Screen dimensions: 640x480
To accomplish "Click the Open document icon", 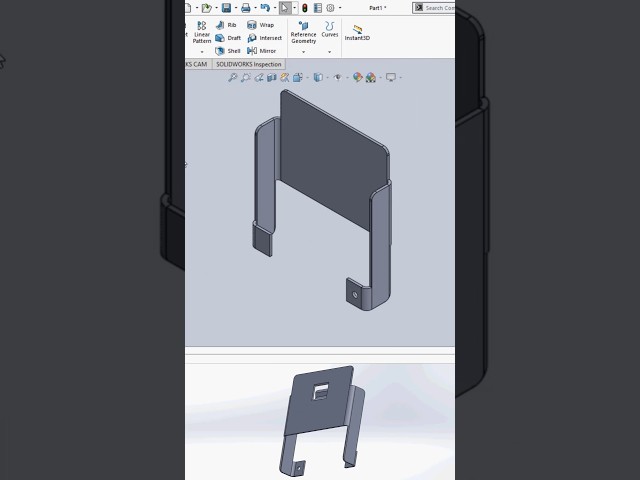I will coord(207,8).
